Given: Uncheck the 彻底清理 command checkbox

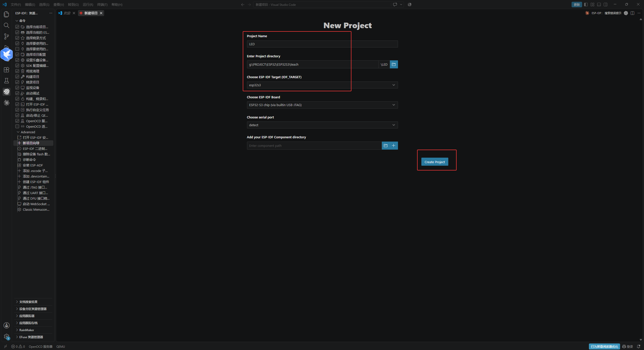Looking at the screenshot, I should point(17,71).
